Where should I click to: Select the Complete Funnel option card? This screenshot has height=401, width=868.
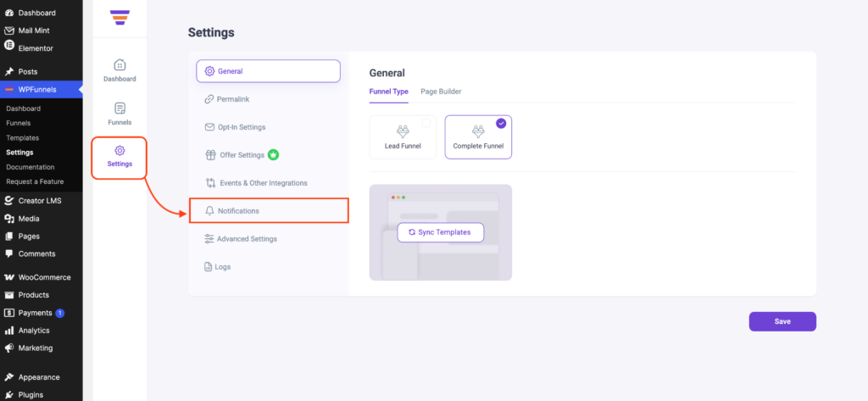click(478, 136)
